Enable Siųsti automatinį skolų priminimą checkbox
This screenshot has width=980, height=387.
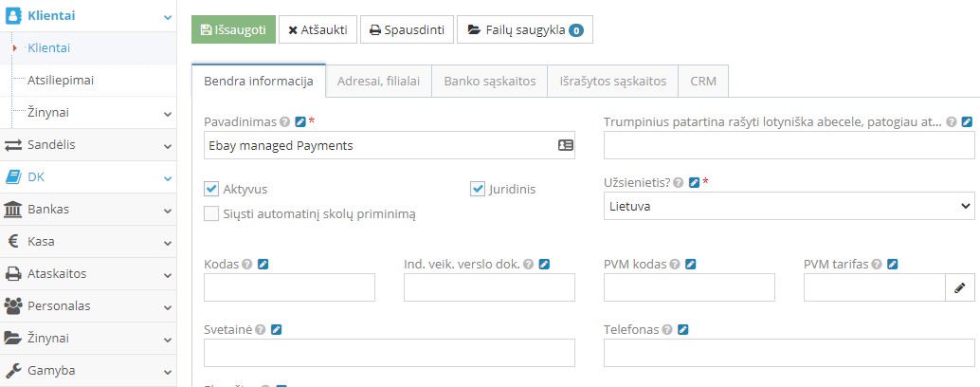coord(211,213)
